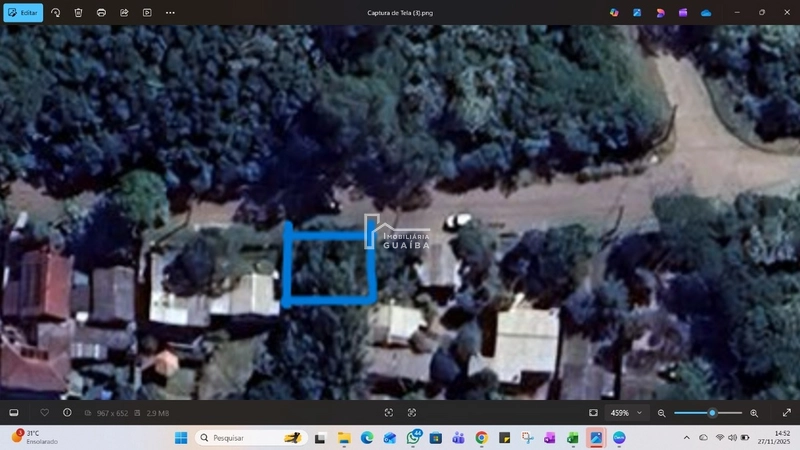Open Microsoft Teams from the taskbar
Screen dimensions: 800x450
tap(459, 438)
